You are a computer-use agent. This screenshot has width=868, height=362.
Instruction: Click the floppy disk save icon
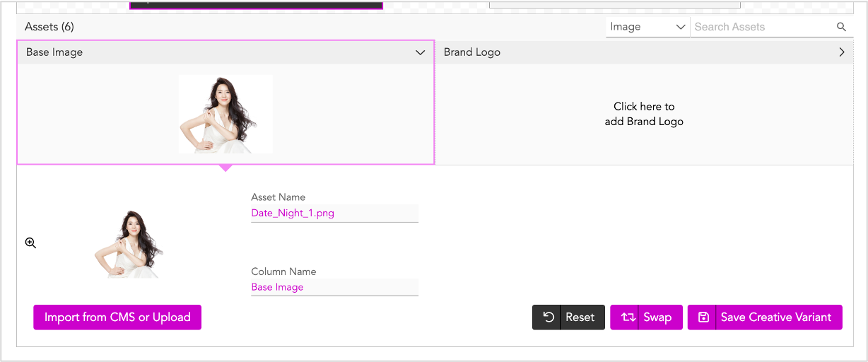[703, 317]
